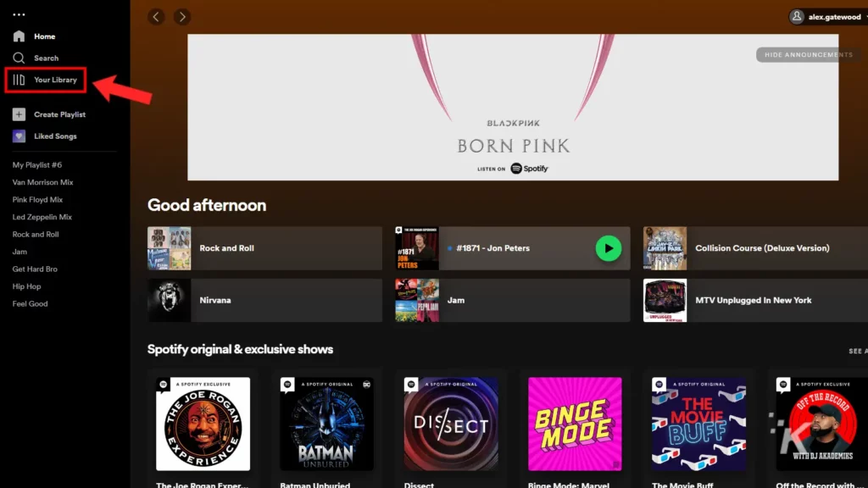Click the Nirvana artist thumbnail
The width and height of the screenshot is (868, 488).
170,301
